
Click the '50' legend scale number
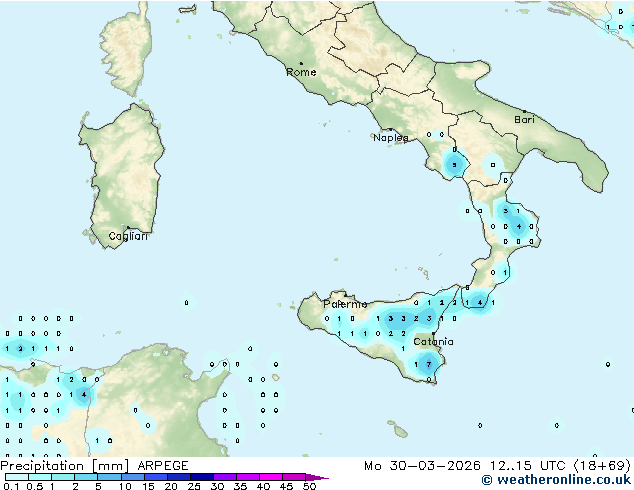pos(309,486)
